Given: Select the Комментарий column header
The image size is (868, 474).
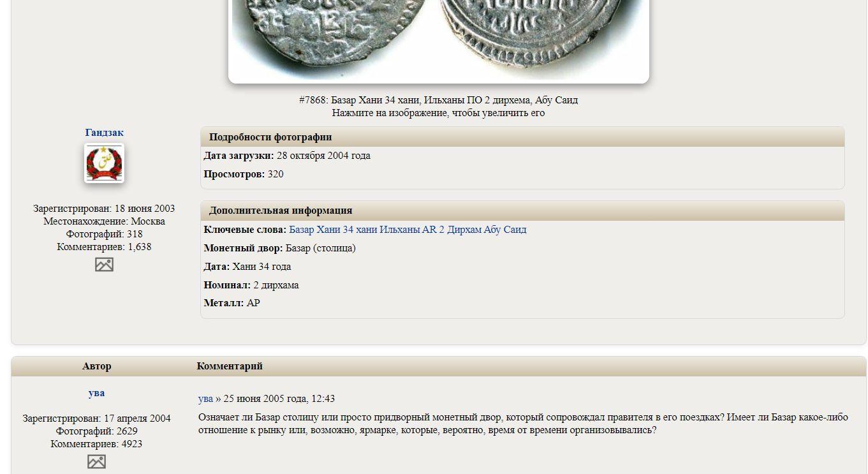Looking at the screenshot, I should click(x=230, y=366).
